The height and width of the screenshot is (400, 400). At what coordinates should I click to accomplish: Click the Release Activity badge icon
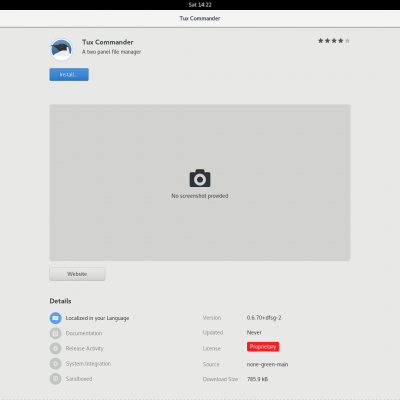pyautogui.click(x=56, y=348)
